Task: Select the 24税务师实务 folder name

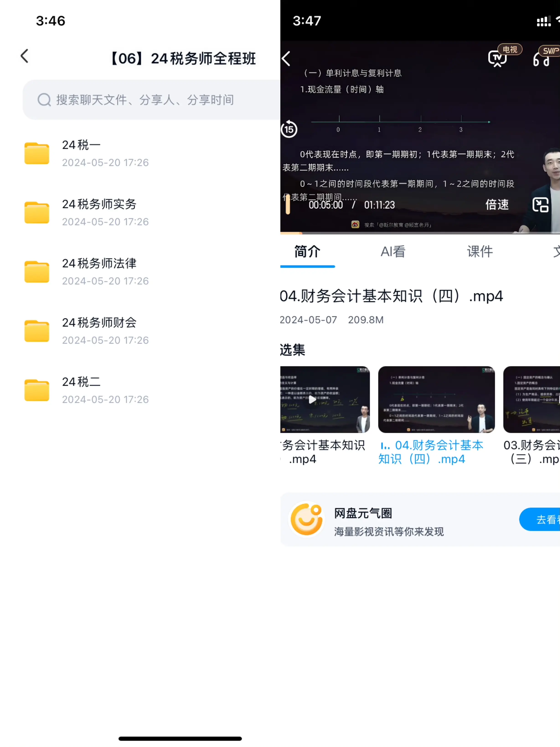Action: [x=99, y=204]
